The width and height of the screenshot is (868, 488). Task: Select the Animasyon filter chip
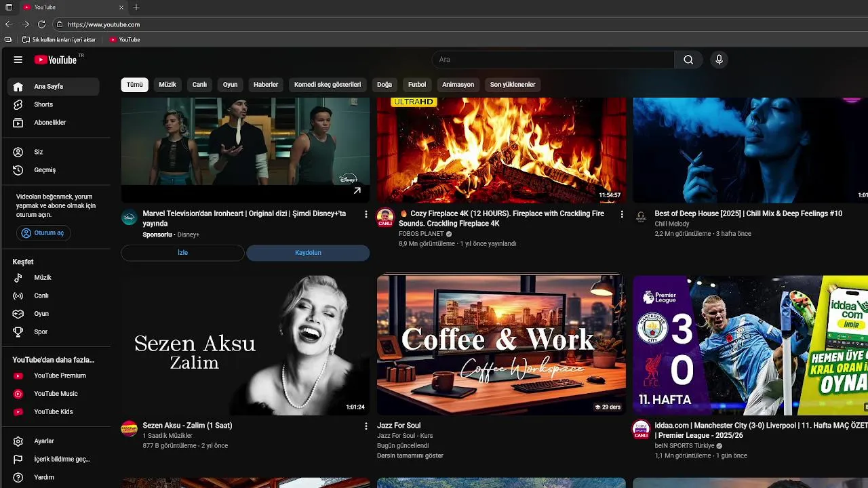[x=458, y=85]
